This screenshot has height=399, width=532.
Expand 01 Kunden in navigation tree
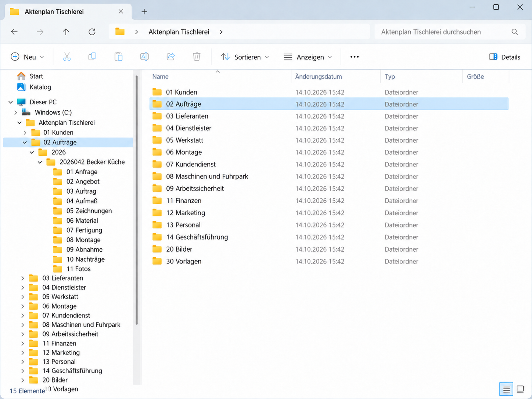pyautogui.click(x=25, y=133)
